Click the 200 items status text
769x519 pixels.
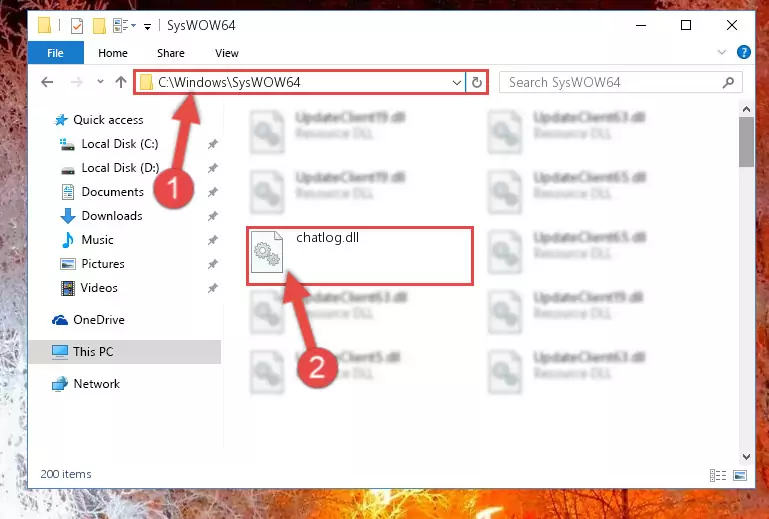(66, 474)
